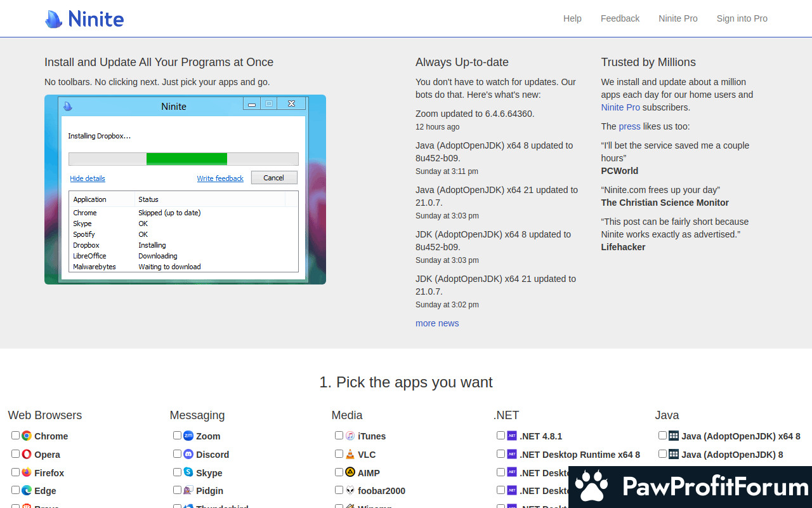Click the Opera browser icon

click(x=27, y=454)
